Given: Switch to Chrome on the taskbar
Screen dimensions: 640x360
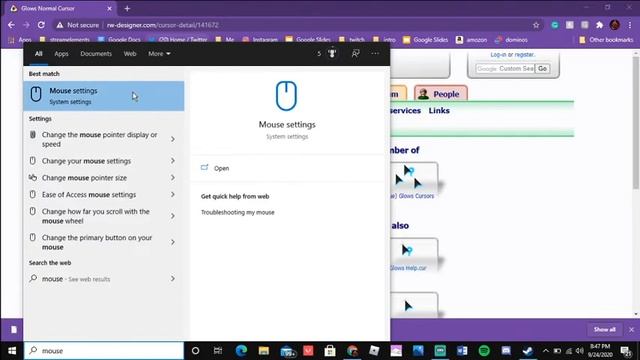Looking at the screenshot, I should pyautogui.click(x=352, y=351).
